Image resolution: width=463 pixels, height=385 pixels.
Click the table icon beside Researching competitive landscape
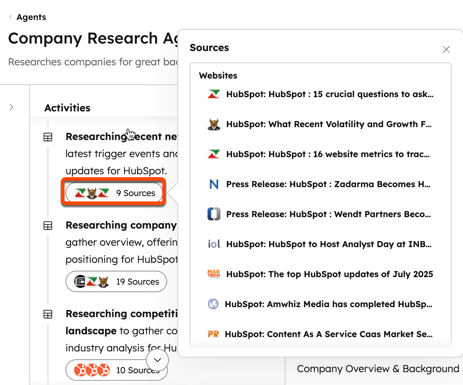point(48,314)
